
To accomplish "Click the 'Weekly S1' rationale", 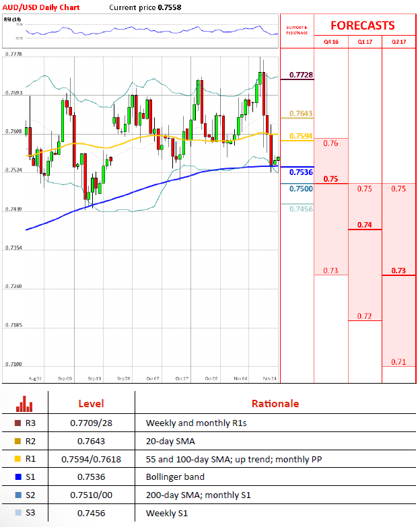I will pyautogui.click(x=167, y=513).
